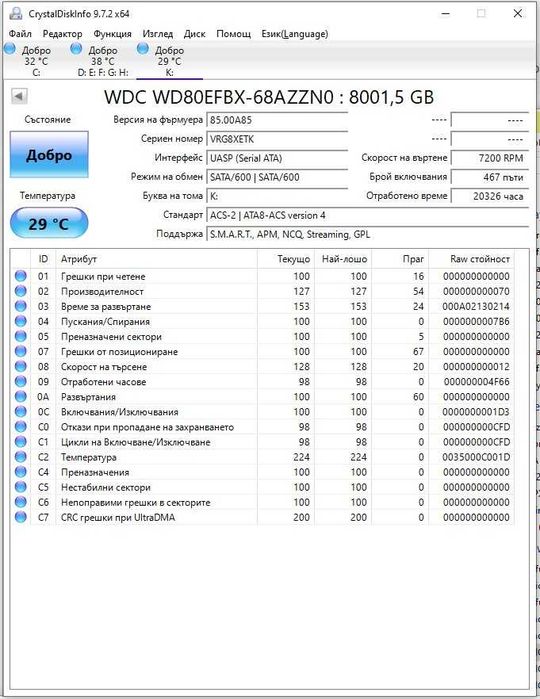The image size is (540, 699).
Task: Click status orb for C0 row
Action: (x=21, y=427)
